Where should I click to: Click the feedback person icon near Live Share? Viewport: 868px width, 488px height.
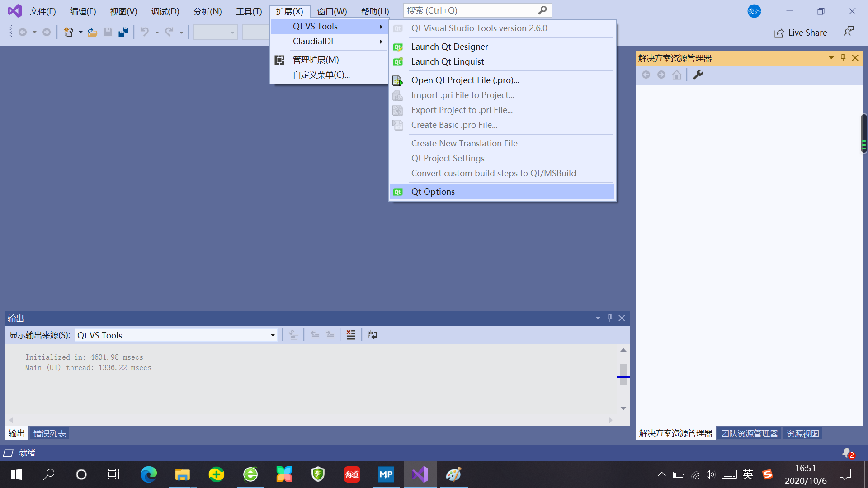point(849,32)
